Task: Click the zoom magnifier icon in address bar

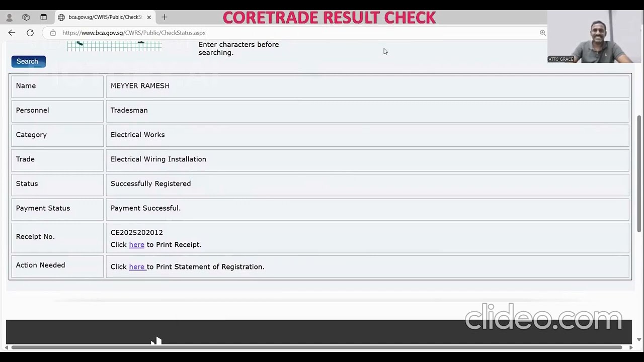Action: [x=542, y=33]
